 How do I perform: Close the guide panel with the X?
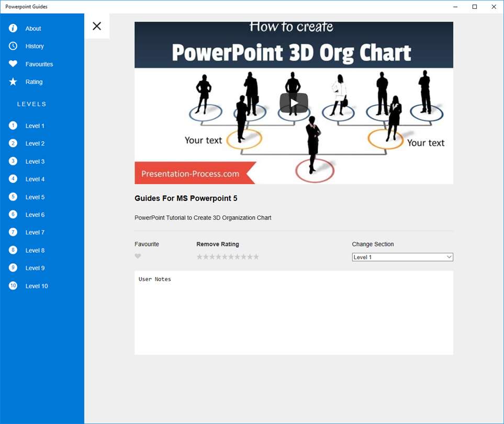click(x=97, y=26)
